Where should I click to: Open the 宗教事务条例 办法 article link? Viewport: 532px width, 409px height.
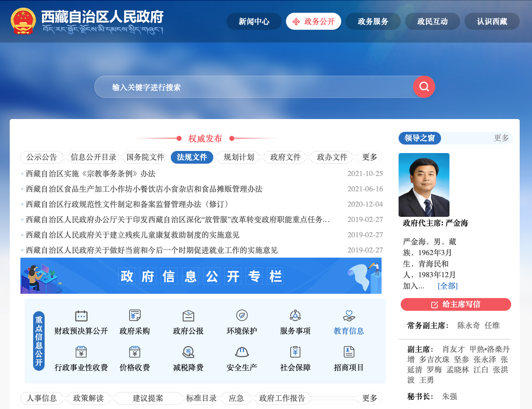click(91, 174)
